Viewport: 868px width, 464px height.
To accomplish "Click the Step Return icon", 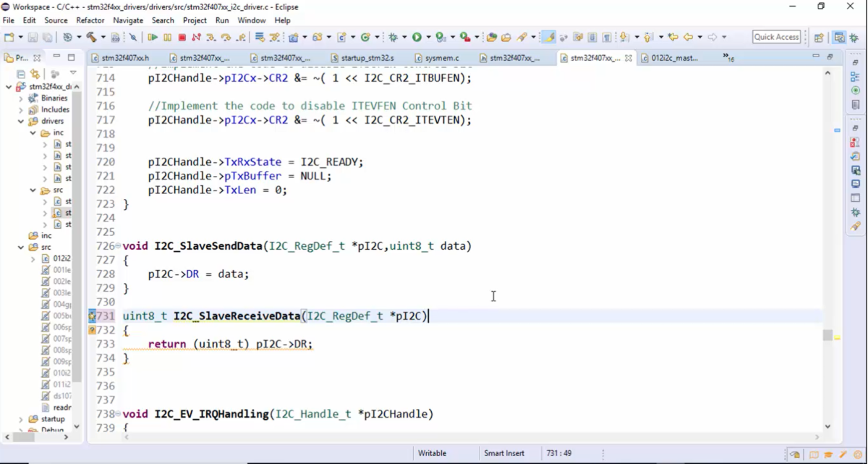I will 241,37.
